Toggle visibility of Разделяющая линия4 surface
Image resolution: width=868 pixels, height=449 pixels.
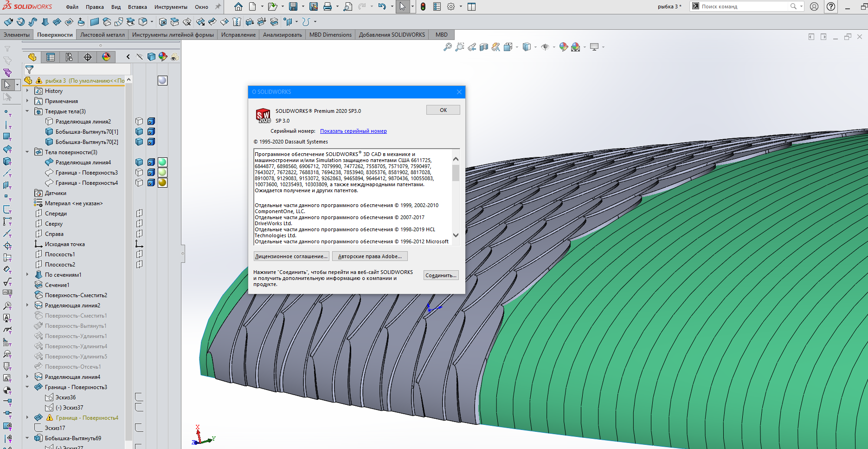[139, 162]
